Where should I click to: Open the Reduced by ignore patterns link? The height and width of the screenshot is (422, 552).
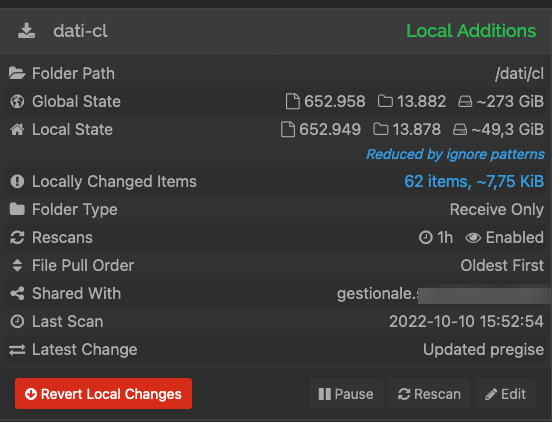coord(455,154)
